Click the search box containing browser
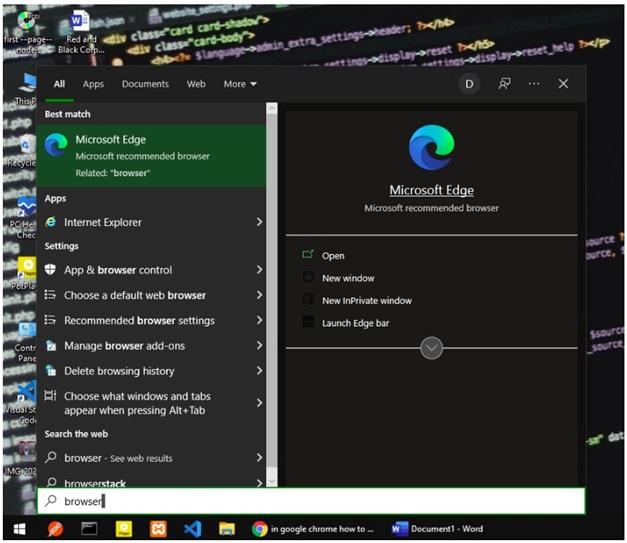The height and width of the screenshot is (543, 627). 311,501
